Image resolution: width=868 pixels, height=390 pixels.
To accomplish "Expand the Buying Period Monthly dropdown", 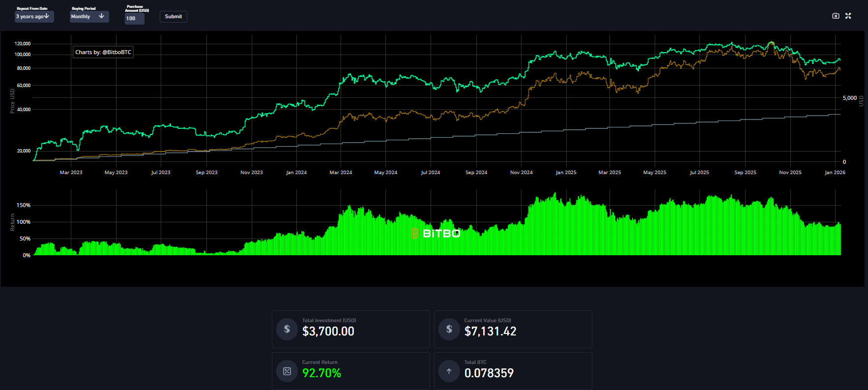I will pyautogui.click(x=89, y=17).
